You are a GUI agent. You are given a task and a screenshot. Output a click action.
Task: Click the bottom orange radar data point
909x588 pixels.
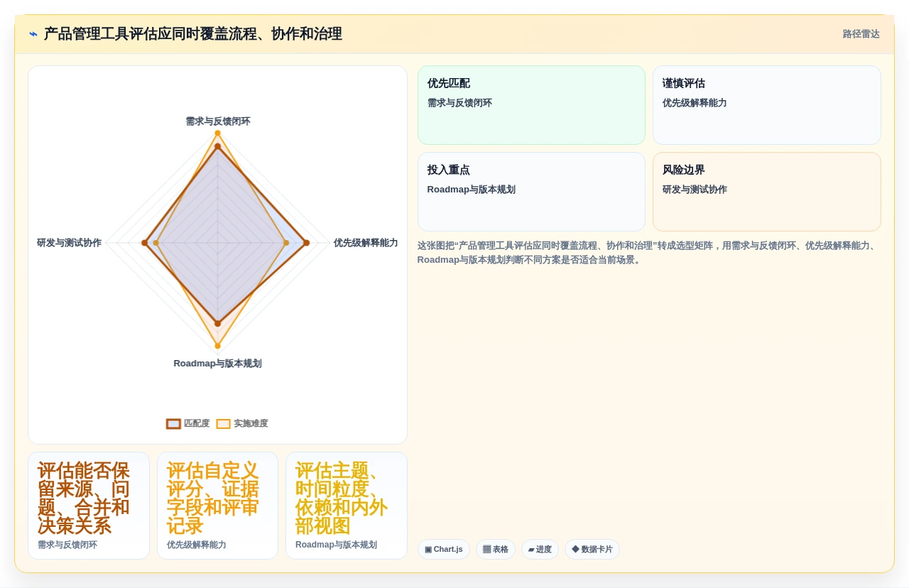pyautogui.click(x=218, y=347)
